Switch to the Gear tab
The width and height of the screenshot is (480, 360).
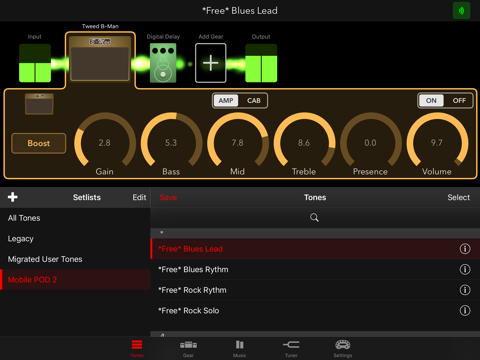[188, 348]
